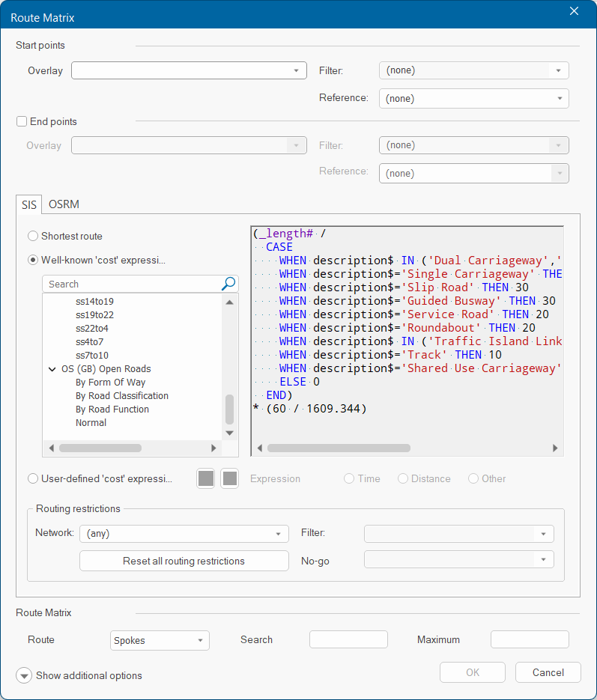The width and height of the screenshot is (597, 700).
Task: Select the Shortest route radio button
Action: [x=33, y=236]
